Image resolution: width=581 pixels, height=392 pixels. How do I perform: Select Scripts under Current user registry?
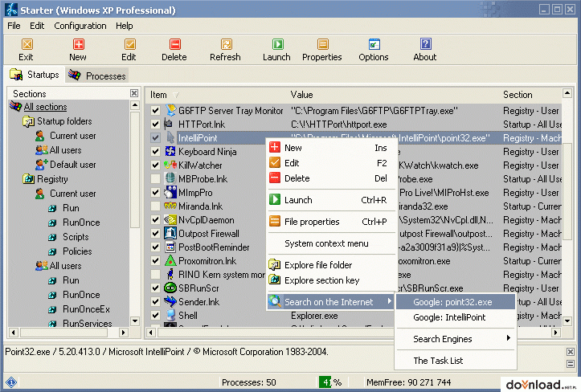pos(76,237)
